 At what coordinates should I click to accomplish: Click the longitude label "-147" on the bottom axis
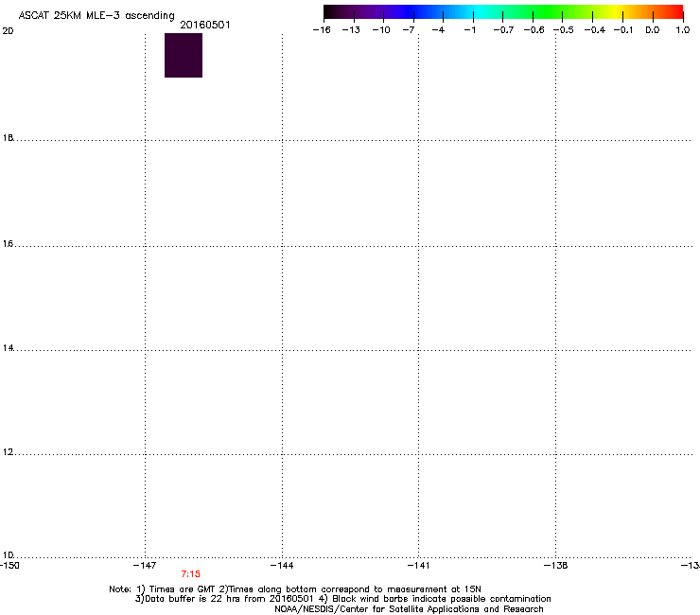[145, 566]
